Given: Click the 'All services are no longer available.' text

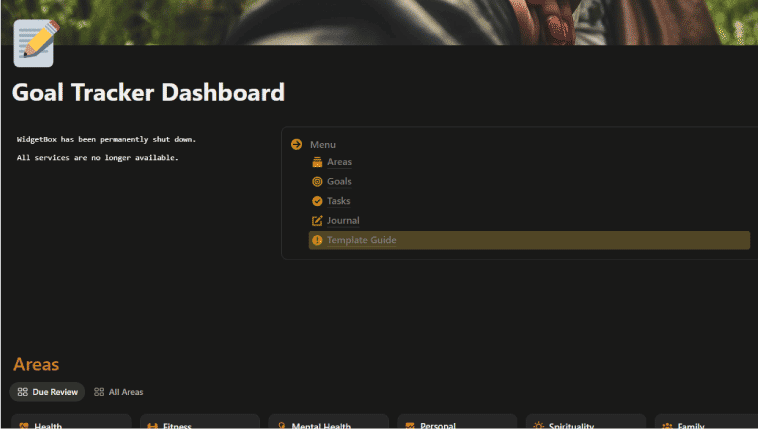Looking at the screenshot, I should [98, 158].
